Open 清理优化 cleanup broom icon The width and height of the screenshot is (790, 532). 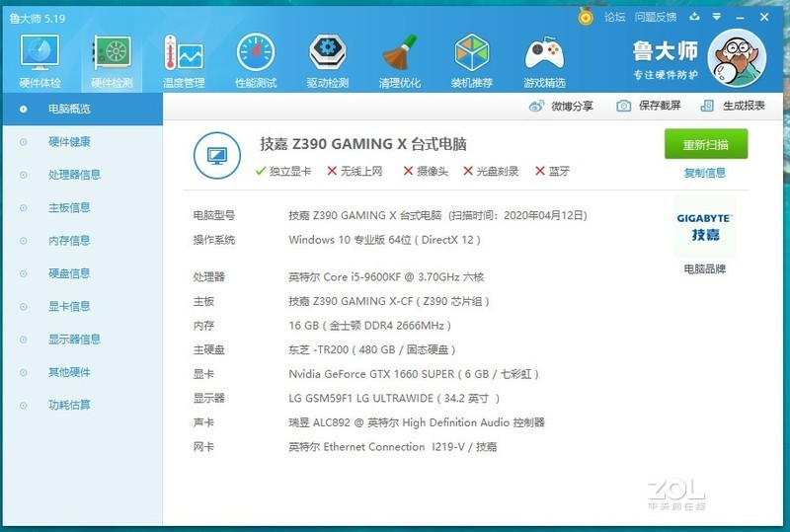coord(400,60)
